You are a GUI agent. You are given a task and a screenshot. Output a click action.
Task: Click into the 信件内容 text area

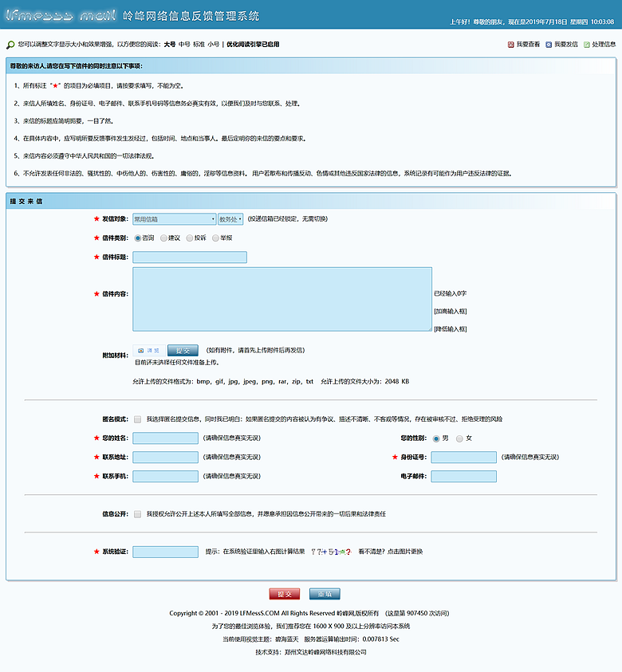point(282,299)
